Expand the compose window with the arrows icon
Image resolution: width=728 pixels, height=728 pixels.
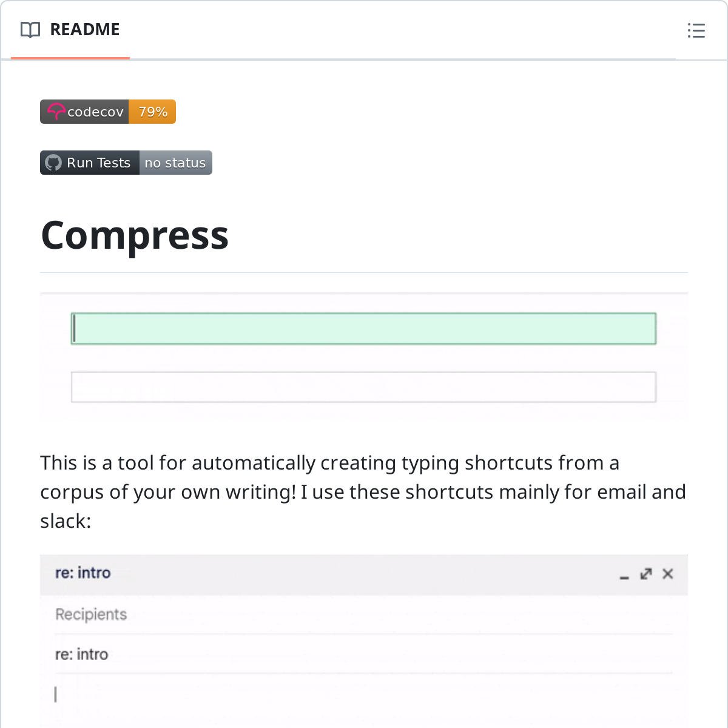click(645, 574)
